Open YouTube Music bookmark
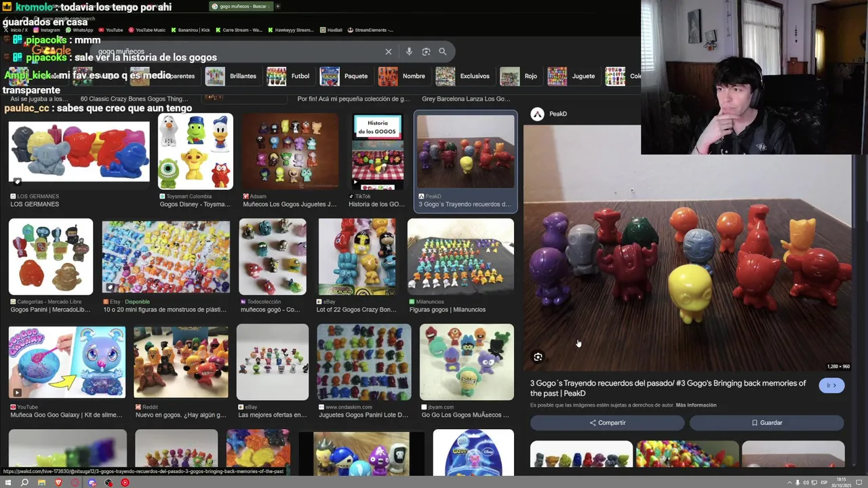 [x=147, y=30]
